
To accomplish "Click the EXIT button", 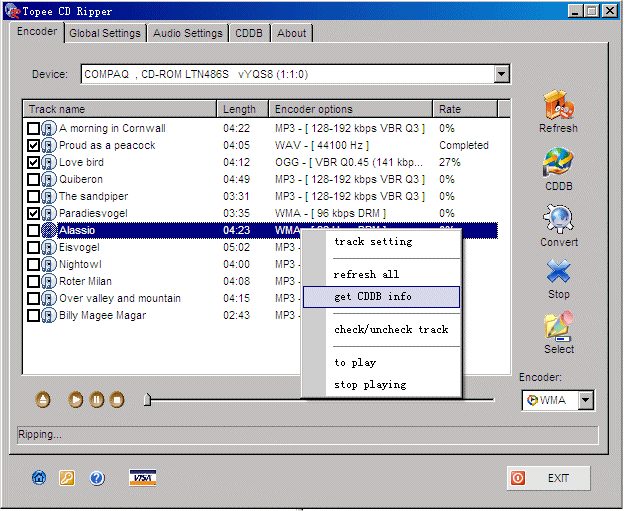I will click(x=548, y=478).
